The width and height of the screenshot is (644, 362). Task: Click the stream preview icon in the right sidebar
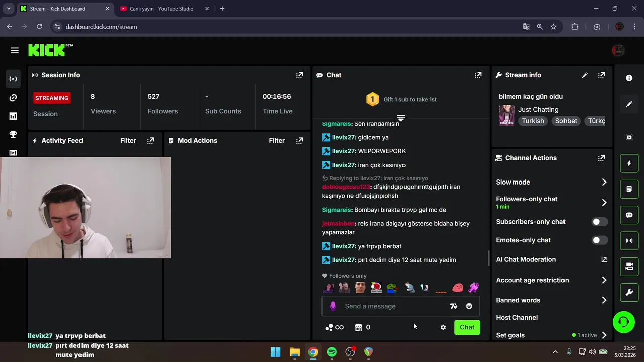click(x=629, y=137)
